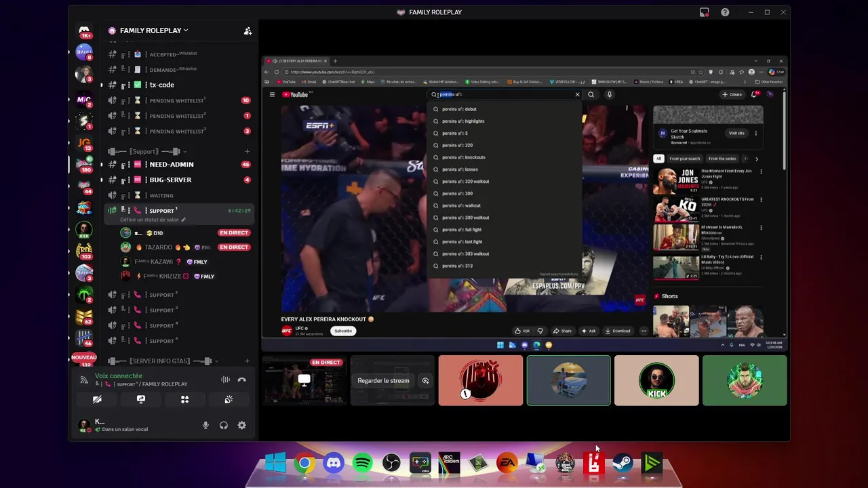Click Subscribe button under UFC video
Screen dimensions: 868x488
pyautogui.click(x=343, y=331)
